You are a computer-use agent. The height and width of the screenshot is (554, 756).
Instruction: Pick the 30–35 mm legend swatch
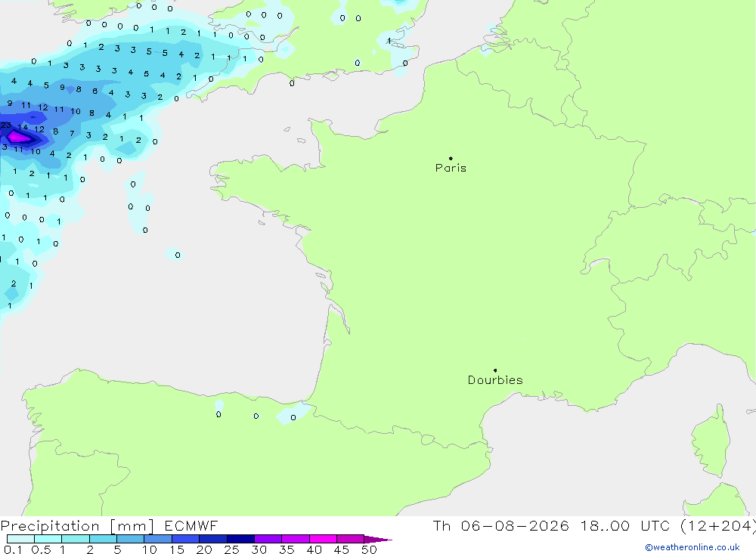pyautogui.click(x=268, y=539)
